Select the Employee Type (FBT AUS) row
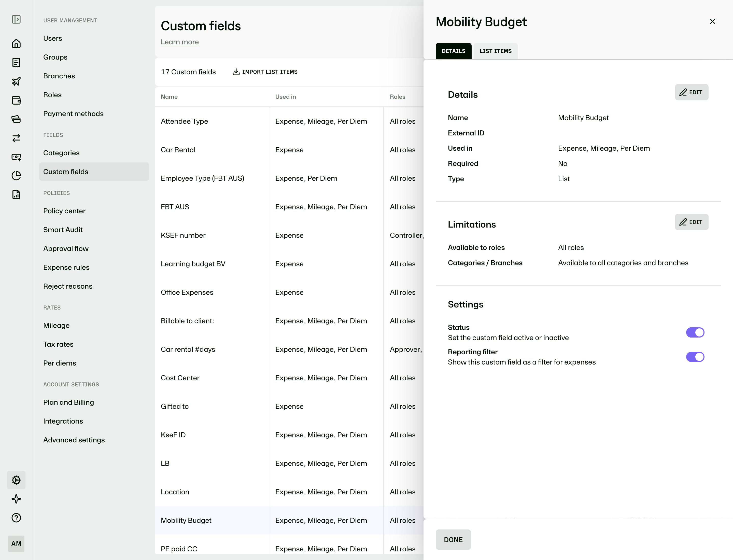This screenshot has width=733, height=560. [x=289, y=178]
